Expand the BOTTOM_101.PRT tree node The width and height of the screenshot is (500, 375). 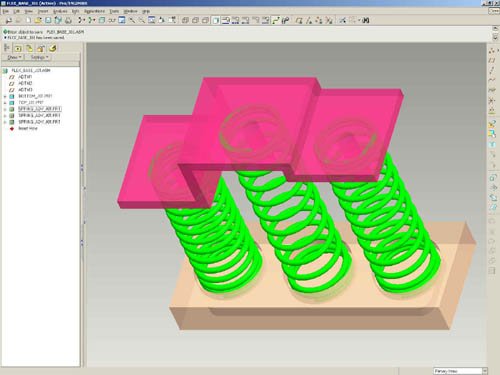point(5,96)
